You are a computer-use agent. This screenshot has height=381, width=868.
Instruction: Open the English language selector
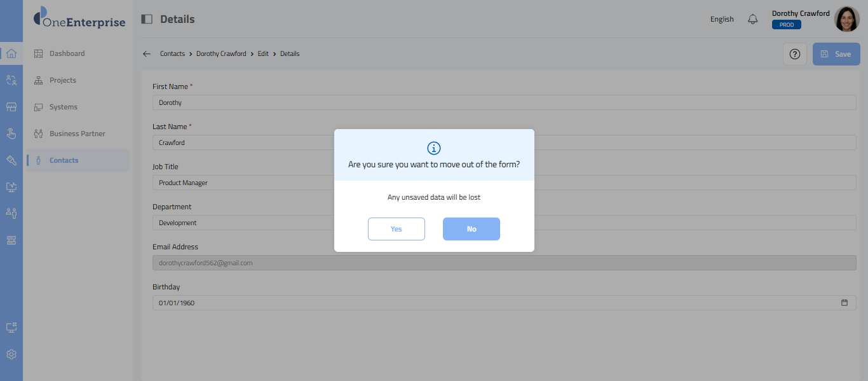tap(722, 19)
